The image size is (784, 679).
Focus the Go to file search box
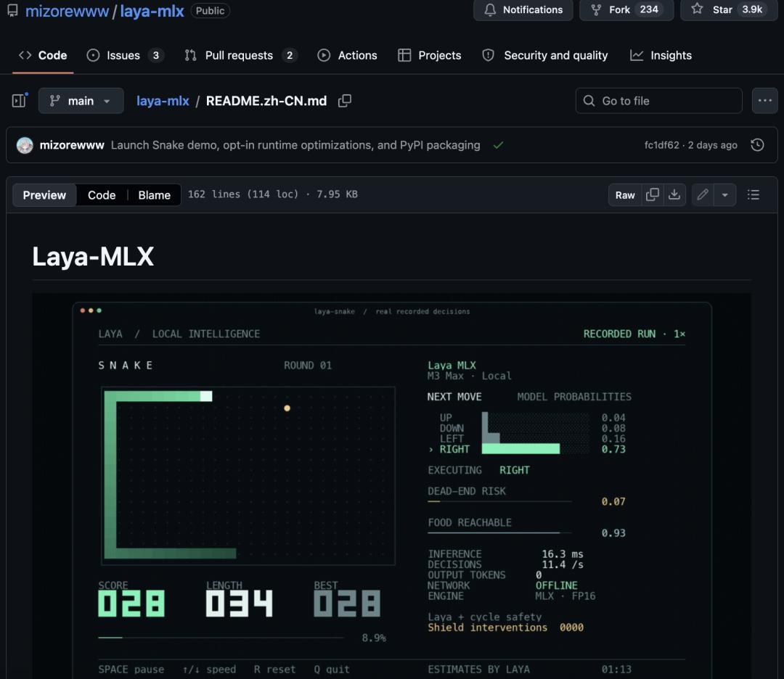pyautogui.click(x=658, y=101)
